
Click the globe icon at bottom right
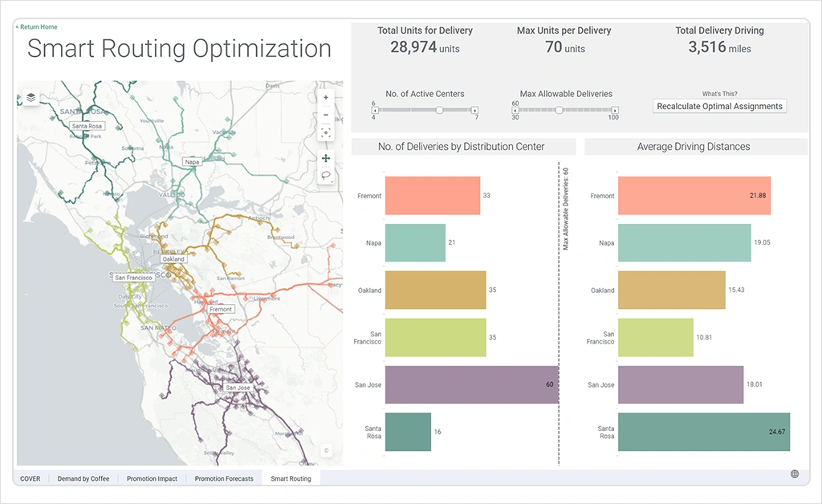(x=795, y=474)
